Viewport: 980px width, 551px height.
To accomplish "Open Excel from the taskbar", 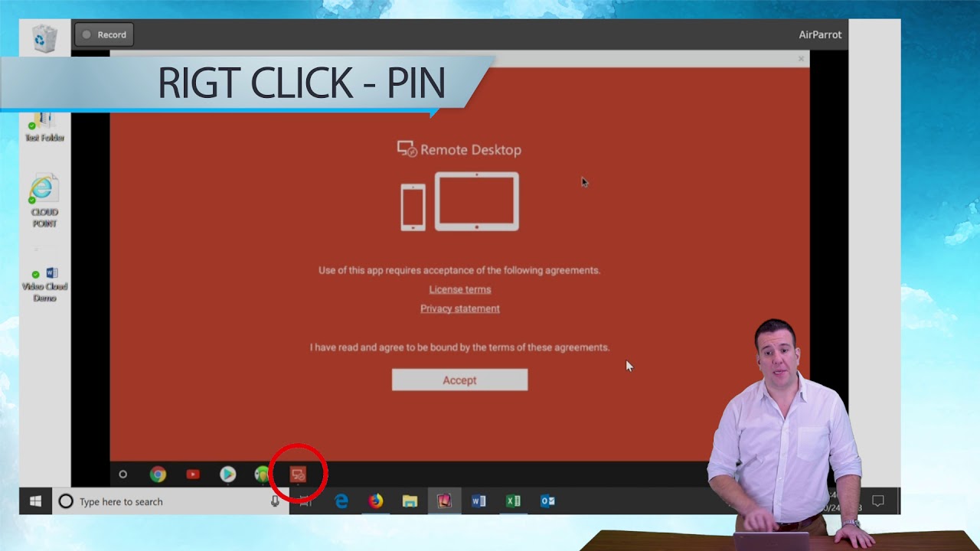I will point(514,501).
